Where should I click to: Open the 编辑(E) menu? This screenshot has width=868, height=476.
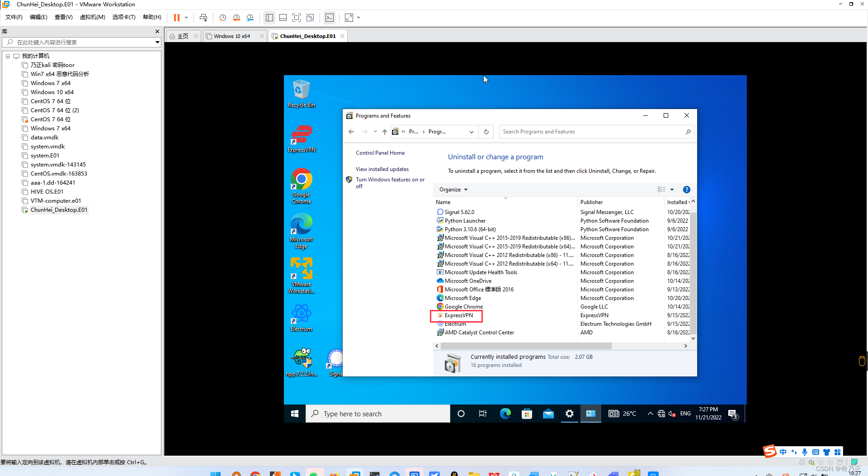[38, 17]
